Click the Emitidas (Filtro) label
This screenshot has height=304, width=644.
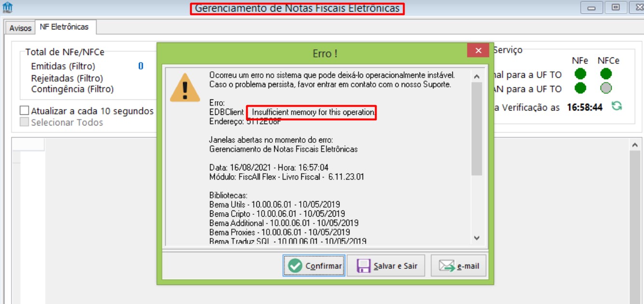coord(63,66)
